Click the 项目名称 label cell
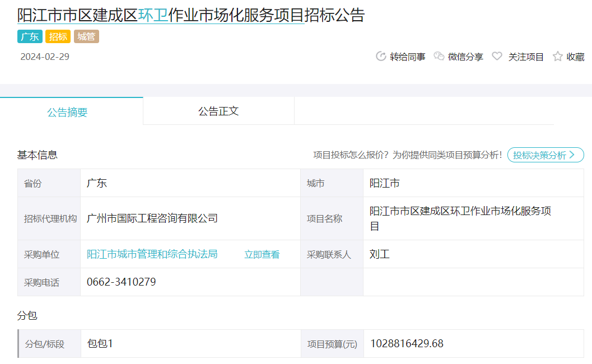Viewport: 592px width, 364px height. 332,218
